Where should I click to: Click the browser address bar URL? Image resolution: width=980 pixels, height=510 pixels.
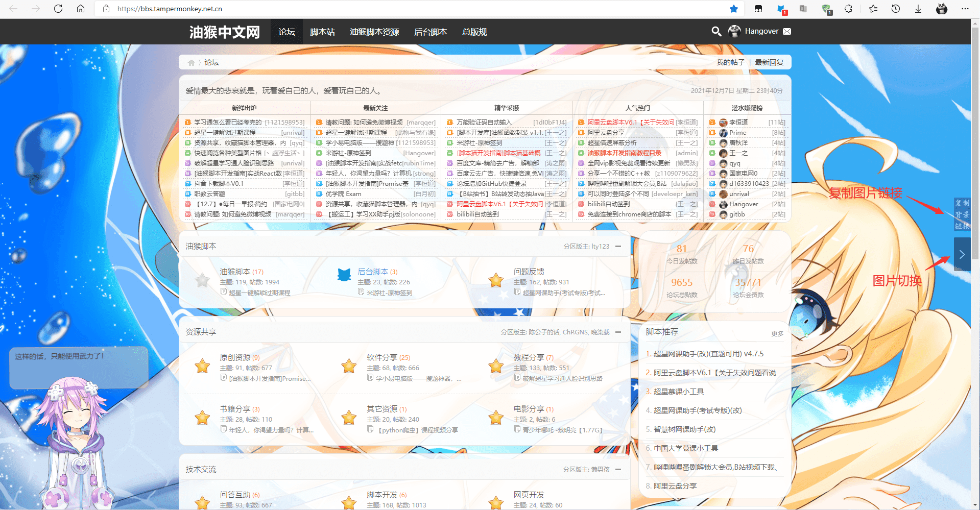(x=170, y=9)
